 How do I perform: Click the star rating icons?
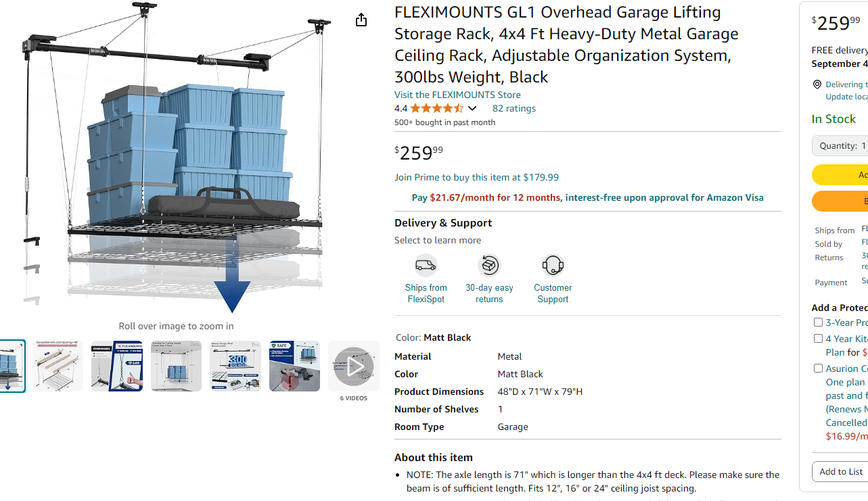pyautogui.click(x=436, y=108)
